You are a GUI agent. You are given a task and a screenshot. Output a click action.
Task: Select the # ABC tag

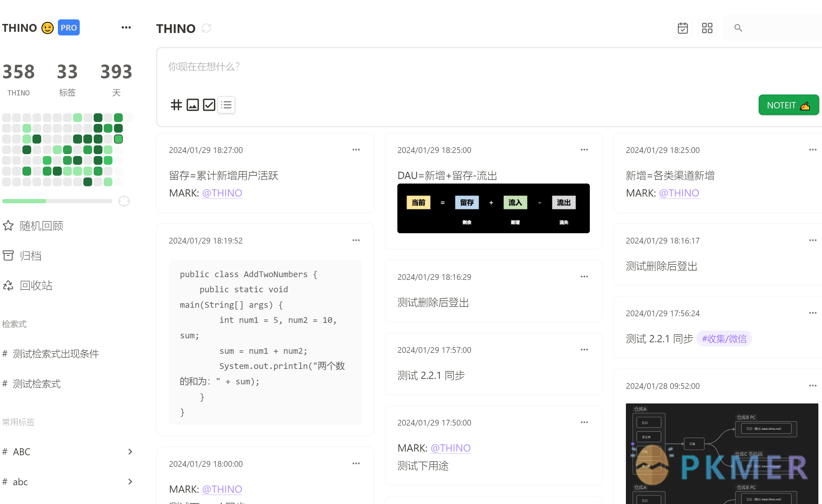[16, 452]
